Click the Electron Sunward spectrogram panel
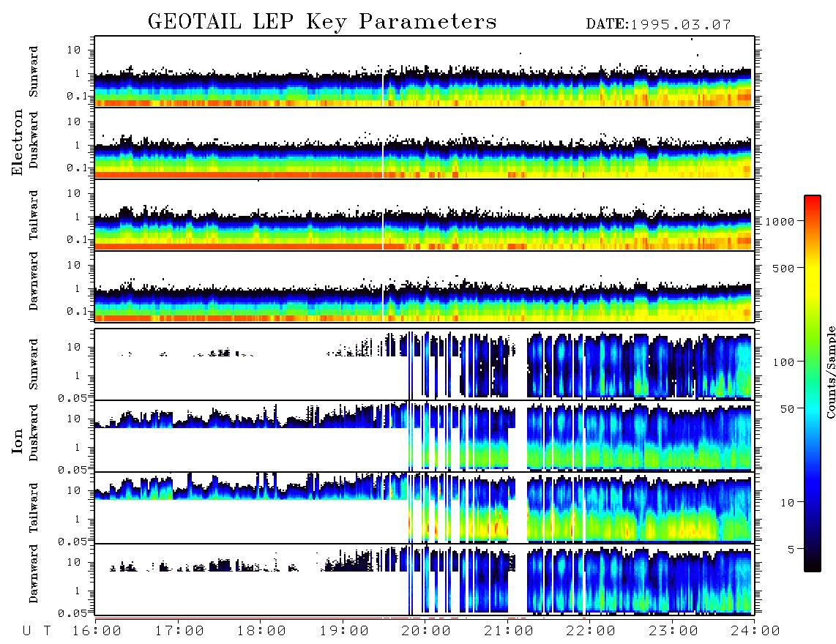The image size is (836, 644). point(425,72)
